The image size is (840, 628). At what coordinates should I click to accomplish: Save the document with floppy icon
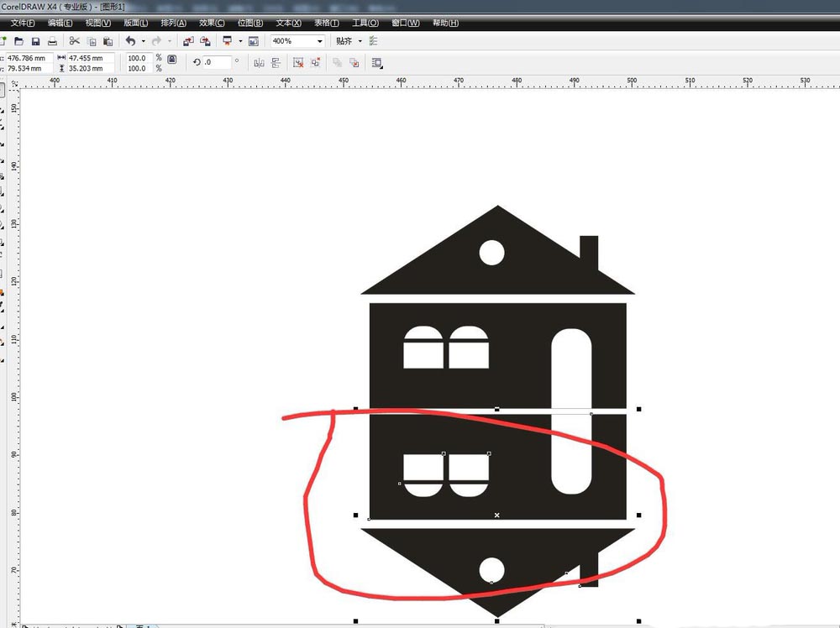36,41
